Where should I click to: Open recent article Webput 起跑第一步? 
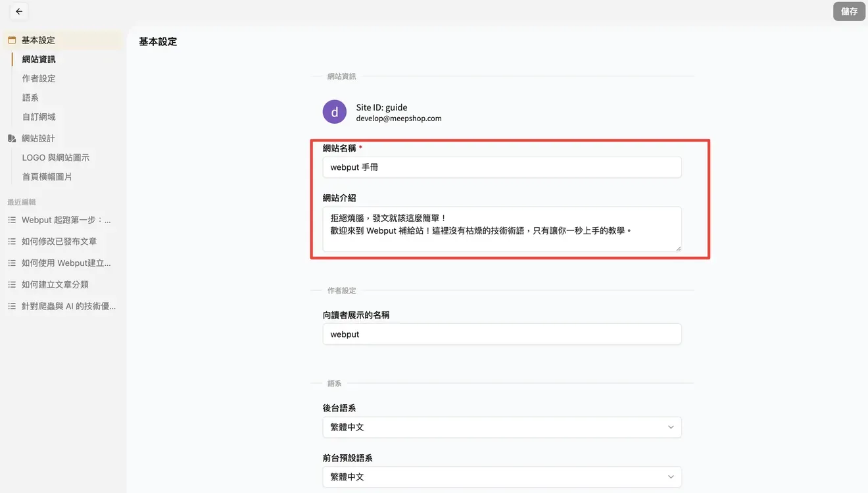(x=66, y=220)
